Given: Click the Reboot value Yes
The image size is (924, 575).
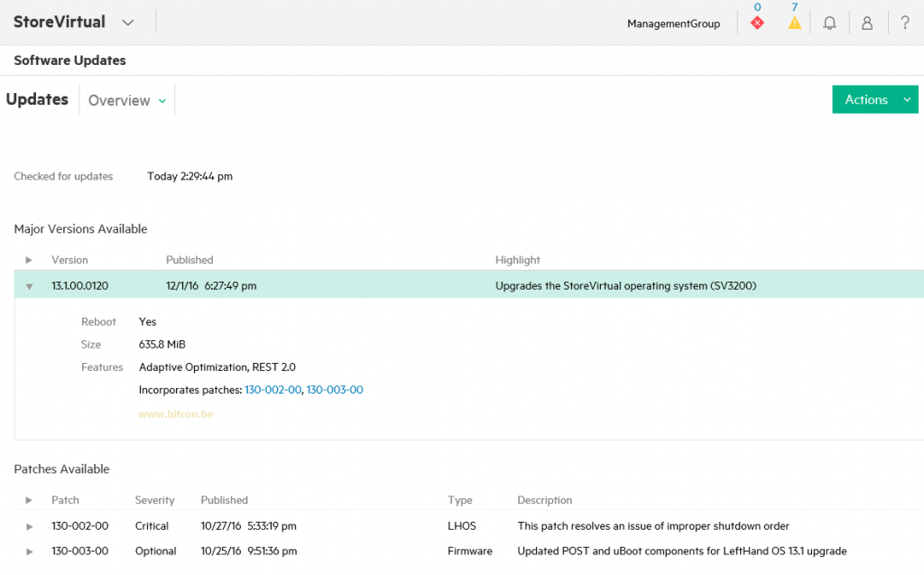Looking at the screenshot, I should tap(147, 322).
